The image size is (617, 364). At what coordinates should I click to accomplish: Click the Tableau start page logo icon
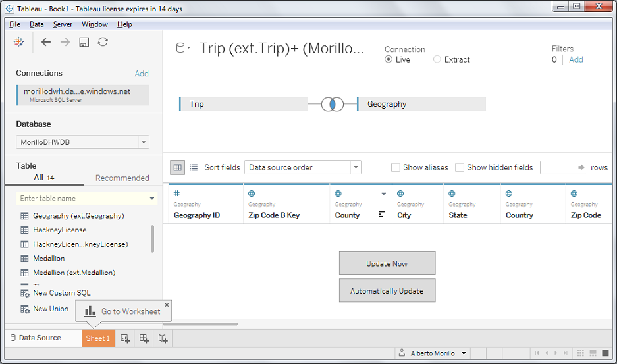click(18, 41)
